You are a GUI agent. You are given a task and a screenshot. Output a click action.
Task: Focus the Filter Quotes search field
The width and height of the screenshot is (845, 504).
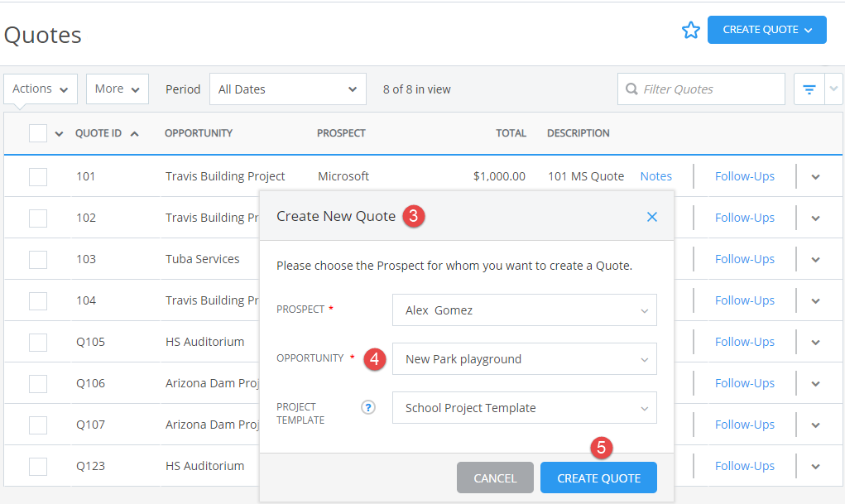701,89
